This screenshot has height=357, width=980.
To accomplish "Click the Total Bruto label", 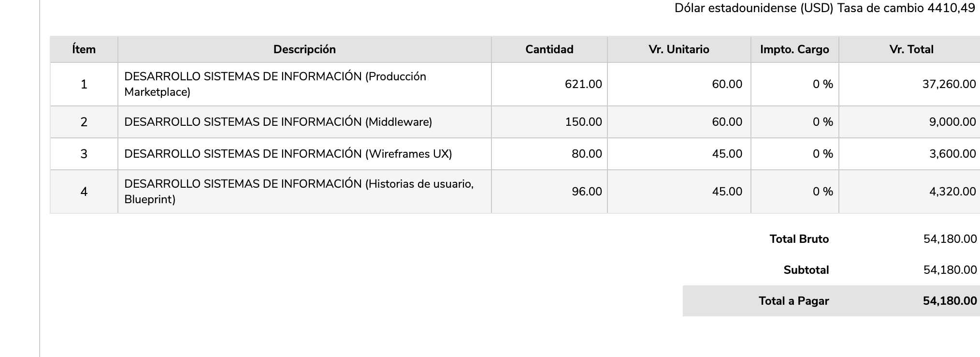I will (x=799, y=239).
